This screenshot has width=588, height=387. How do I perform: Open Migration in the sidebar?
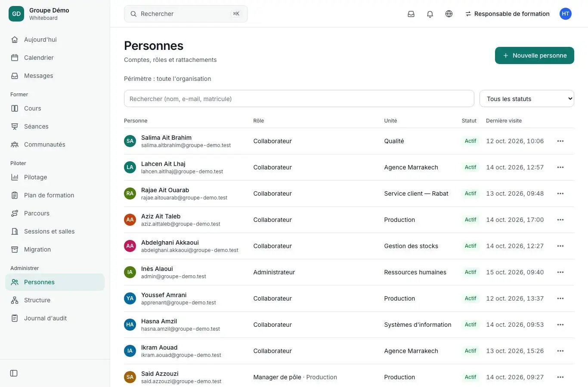pos(55,249)
